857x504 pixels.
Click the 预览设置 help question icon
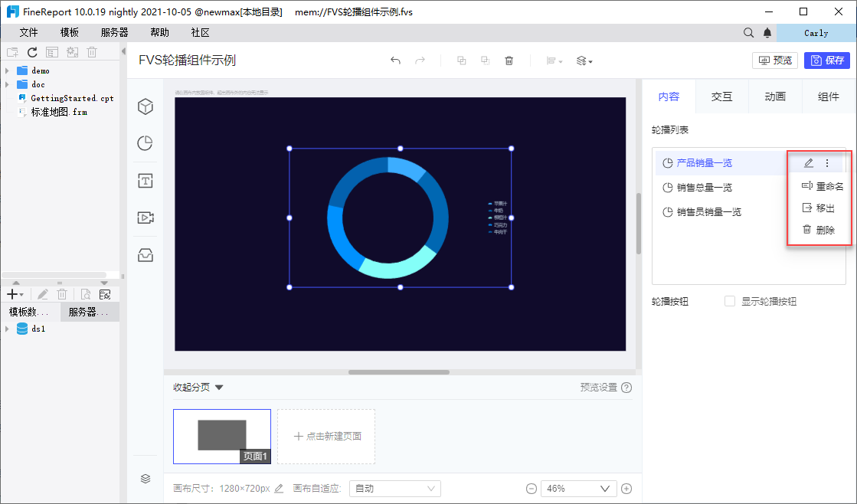click(x=627, y=388)
